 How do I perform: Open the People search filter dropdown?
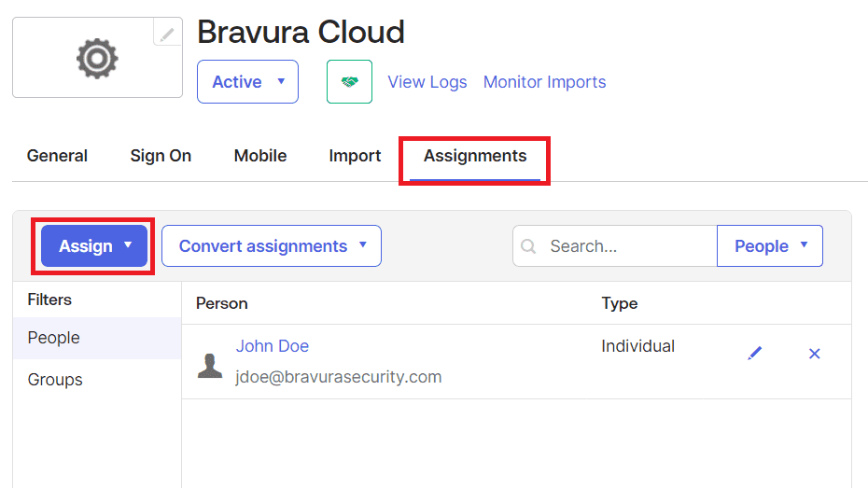click(769, 246)
